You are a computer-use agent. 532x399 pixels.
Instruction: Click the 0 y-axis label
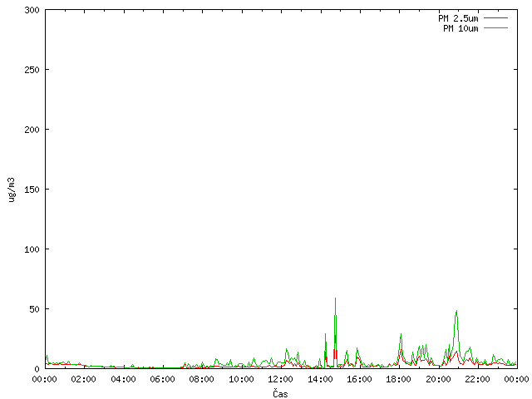click(x=37, y=369)
